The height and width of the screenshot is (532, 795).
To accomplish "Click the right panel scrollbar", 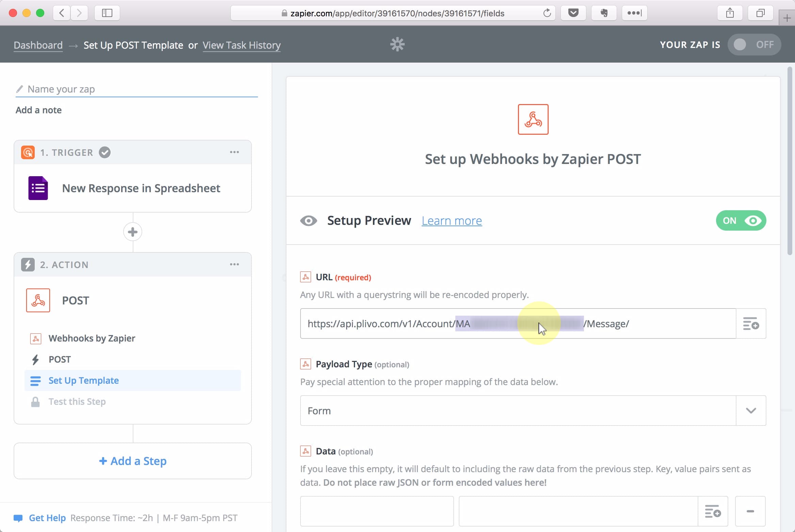I will point(790,161).
